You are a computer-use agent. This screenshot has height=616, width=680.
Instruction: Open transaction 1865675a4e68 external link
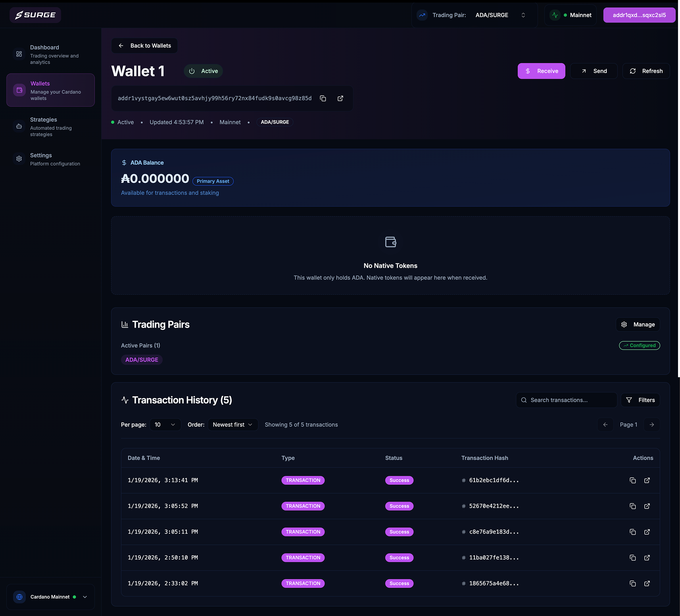pos(647,583)
